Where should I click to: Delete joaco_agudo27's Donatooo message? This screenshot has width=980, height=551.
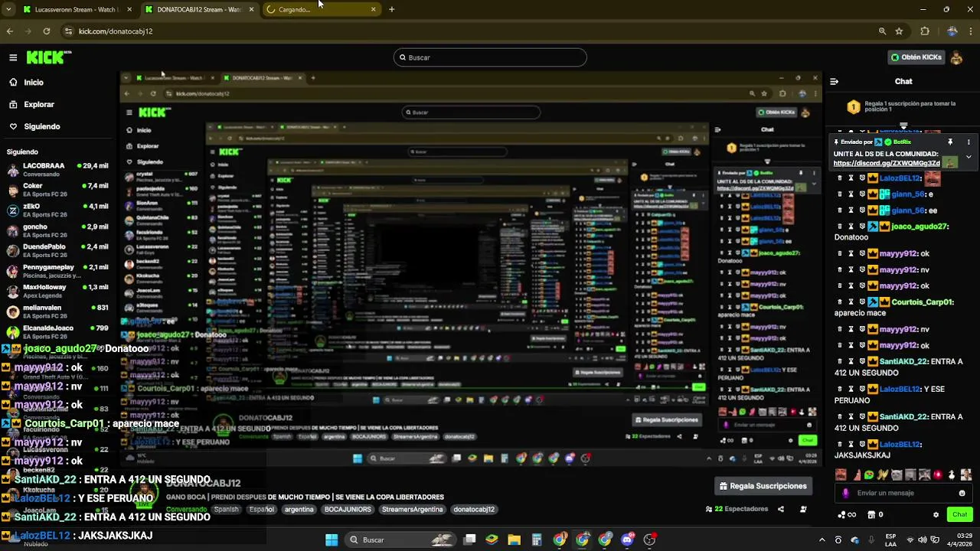839,227
